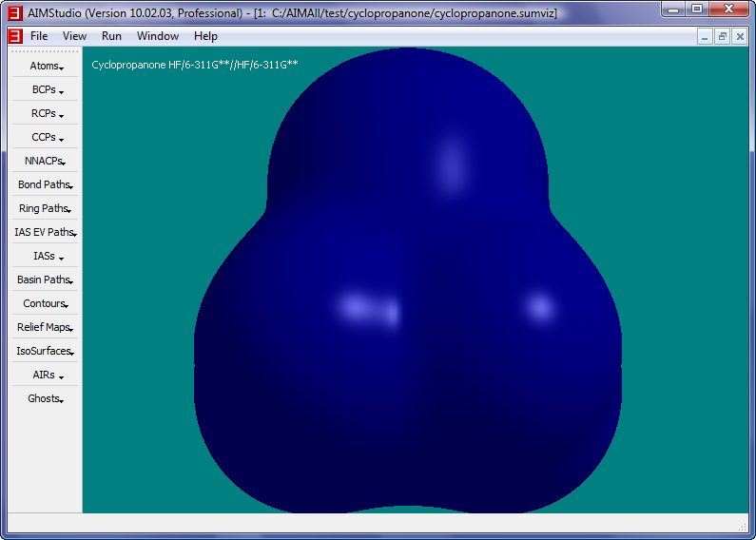Expand the IASs dropdown
The image size is (756, 540).
pos(45,256)
